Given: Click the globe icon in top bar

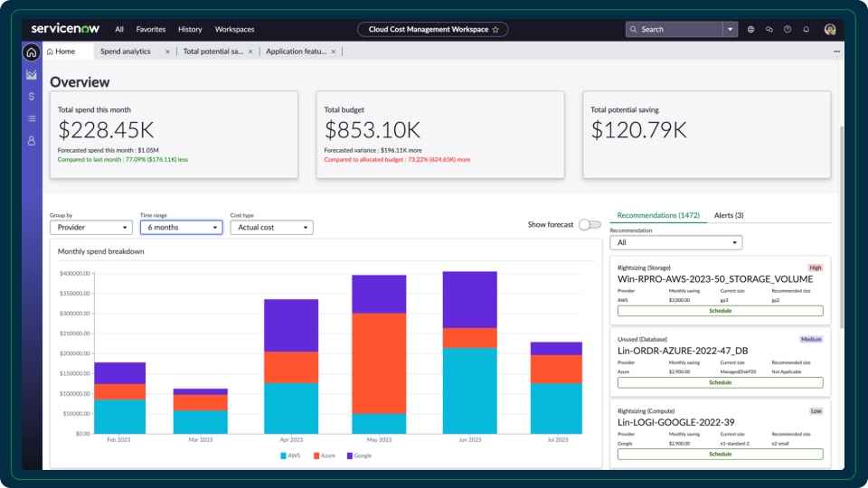Looking at the screenshot, I should (x=750, y=29).
